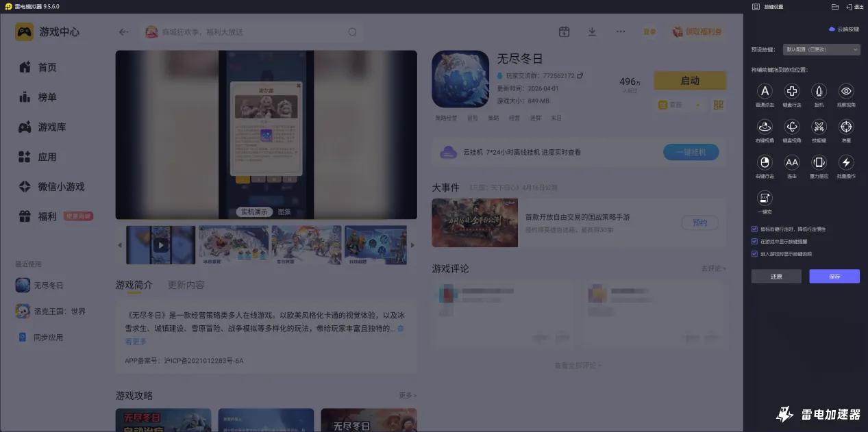The width and height of the screenshot is (868, 432).
Task: Select the 键盘行走 keyboard-walk mapping icon
Action: pos(792,91)
